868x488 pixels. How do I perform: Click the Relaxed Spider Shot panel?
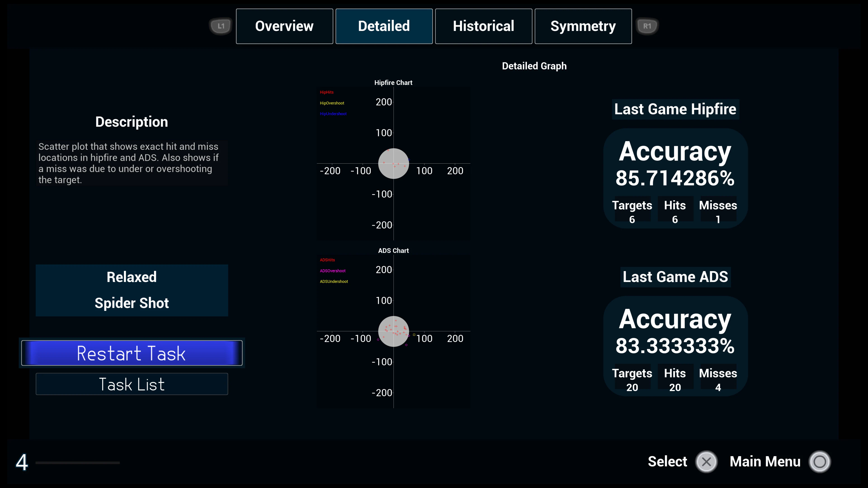click(131, 290)
